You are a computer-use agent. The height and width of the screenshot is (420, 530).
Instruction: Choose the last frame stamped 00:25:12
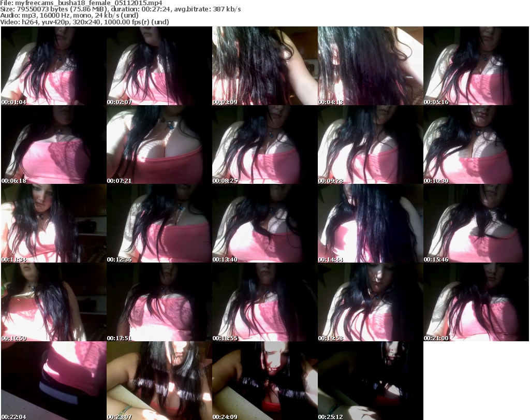click(370, 381)
